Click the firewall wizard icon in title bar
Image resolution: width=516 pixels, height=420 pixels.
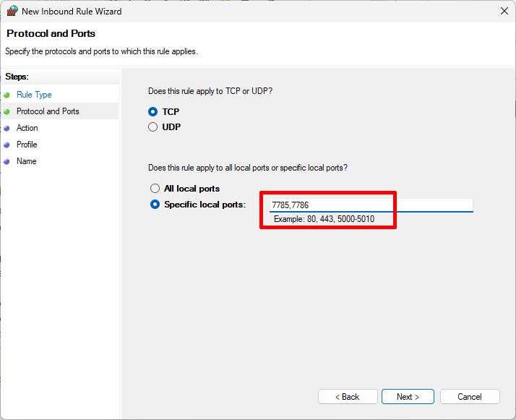point(12,11)
